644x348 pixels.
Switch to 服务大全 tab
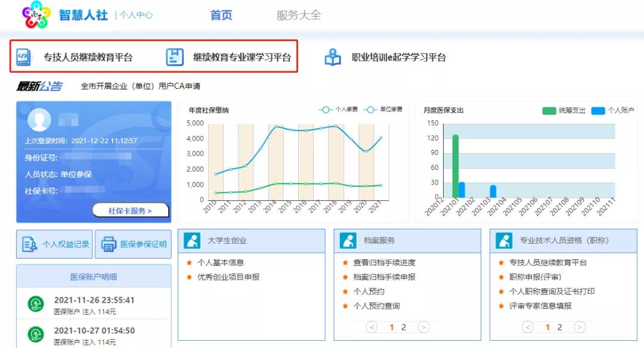298,15
